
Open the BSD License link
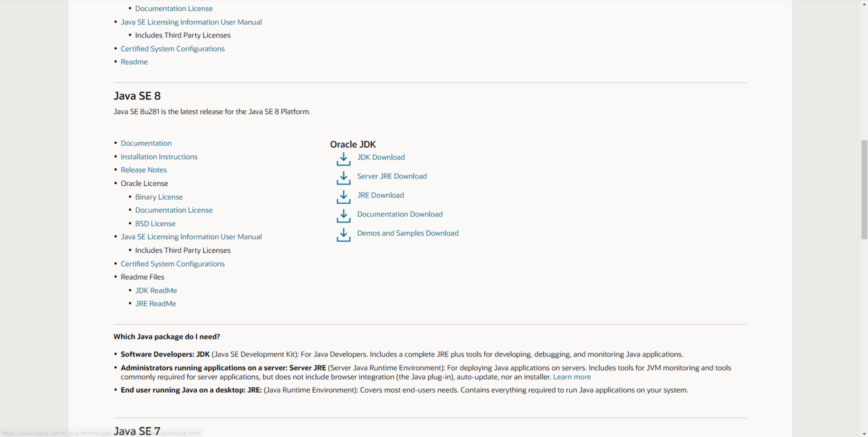[x=155, y=224]
